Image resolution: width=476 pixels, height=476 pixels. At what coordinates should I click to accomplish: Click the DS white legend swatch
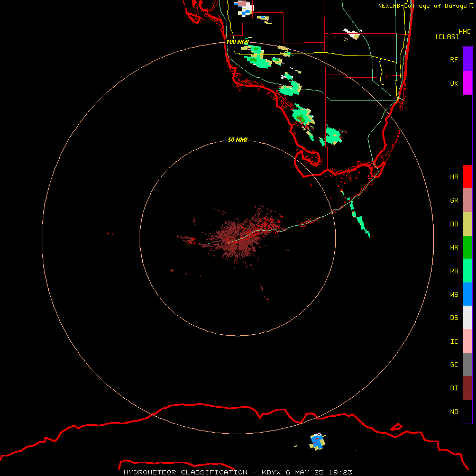pos(467,317)
